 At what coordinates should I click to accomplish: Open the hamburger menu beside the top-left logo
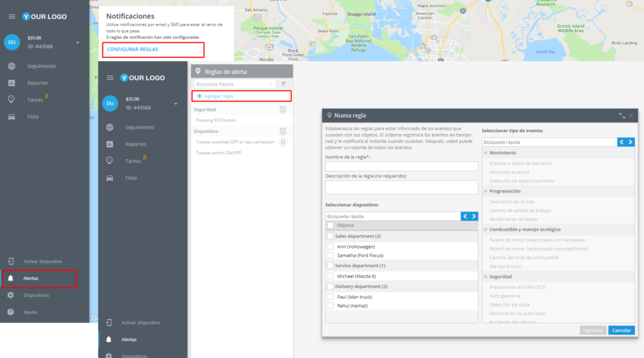11,16
